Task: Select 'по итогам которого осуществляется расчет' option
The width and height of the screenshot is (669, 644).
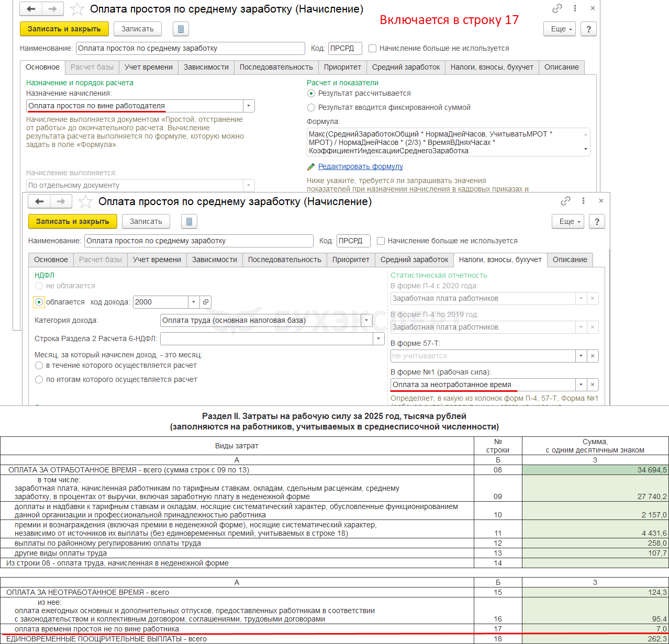Action: pyautogui.click(x=39, y=379)
